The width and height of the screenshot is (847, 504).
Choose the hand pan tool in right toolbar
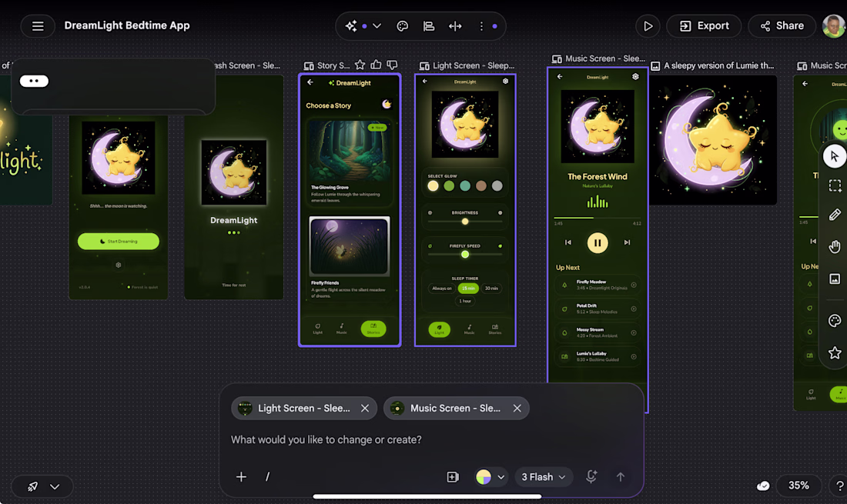click(x=835, y=246)
